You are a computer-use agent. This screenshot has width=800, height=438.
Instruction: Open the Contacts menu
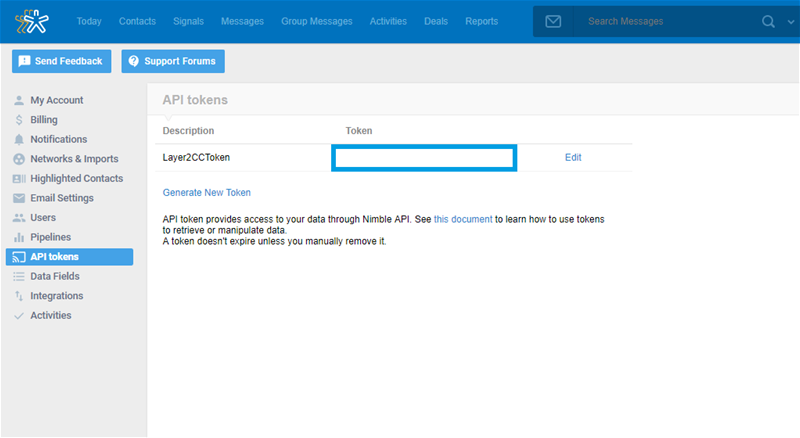click(x=137, y=21)
